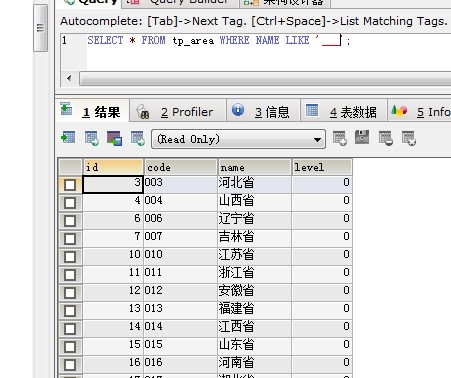Click the export result icon with green arrow

[68, 138]
